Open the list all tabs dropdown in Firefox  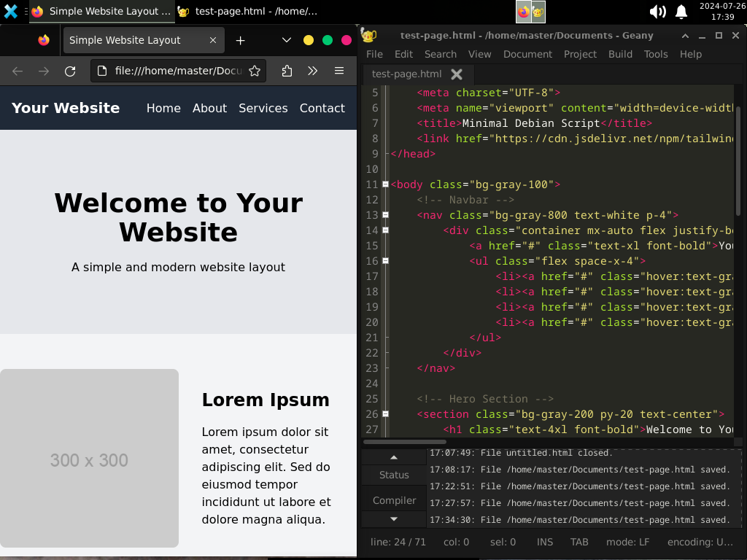pyautogui.click(x=287, y=40)
